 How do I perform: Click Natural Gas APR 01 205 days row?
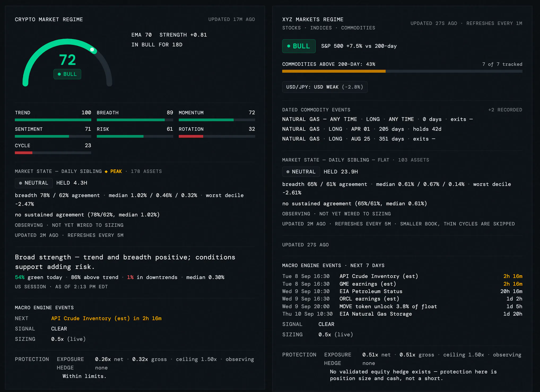click(x=362, y=129)
